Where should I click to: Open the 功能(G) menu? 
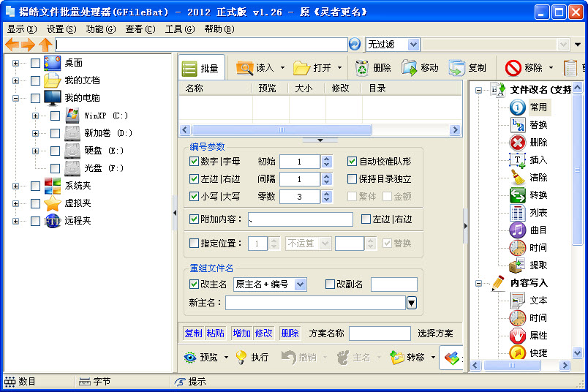click(x=101, y=29)
